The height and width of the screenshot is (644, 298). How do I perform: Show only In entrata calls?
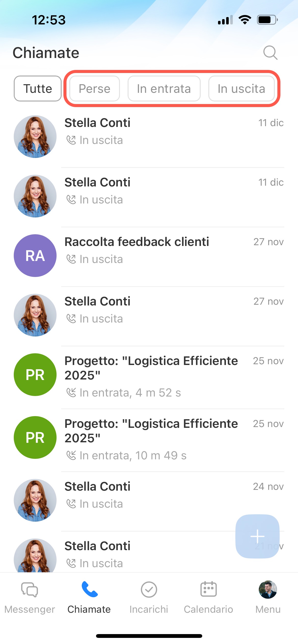pyautogui.click(x=164, y=89)
